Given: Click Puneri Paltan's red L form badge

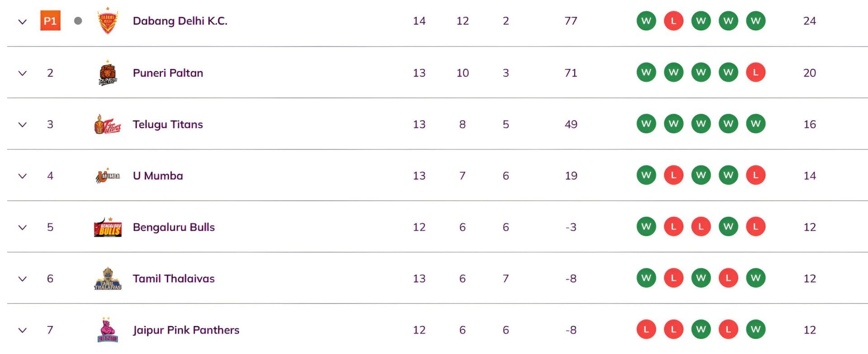Looking at the screenshot, I should click(x=755, y=72).
